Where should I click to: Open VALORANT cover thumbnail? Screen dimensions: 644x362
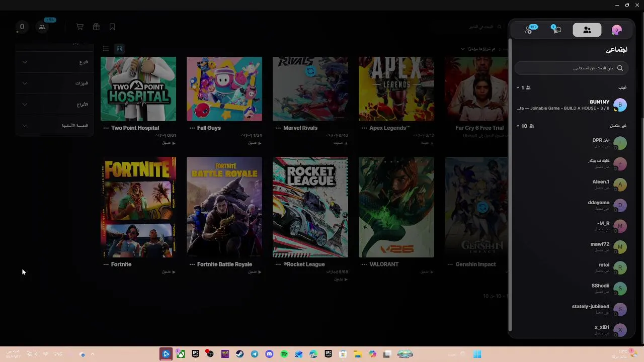point(396,207)
